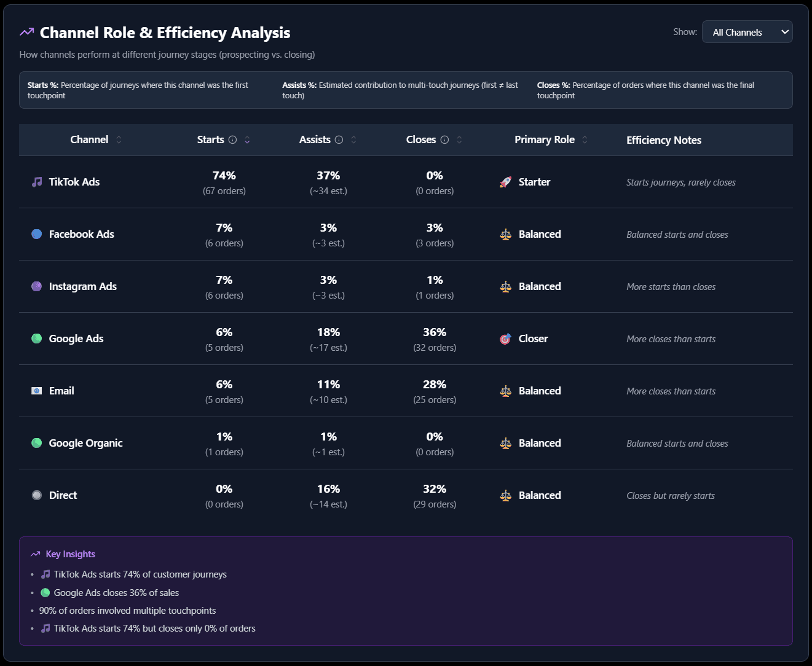The image size is (812, 666).
Task: Toggle sorting on the Primary Role column
Action: coord(585,139)
